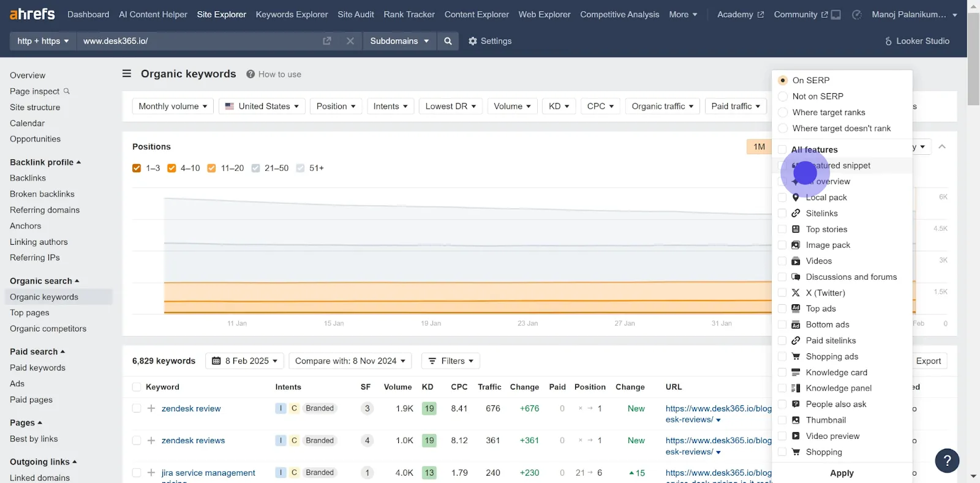Image resolution: width=980 pixels, height=483 pixels.
Task: Clear the URL field with X icon
Action: [x=350, y=41]
